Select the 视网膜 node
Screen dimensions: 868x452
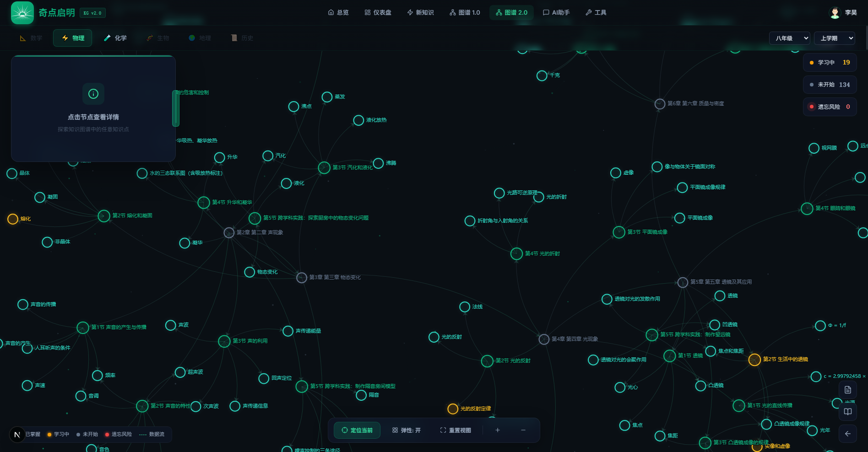[x=814, y=148]
